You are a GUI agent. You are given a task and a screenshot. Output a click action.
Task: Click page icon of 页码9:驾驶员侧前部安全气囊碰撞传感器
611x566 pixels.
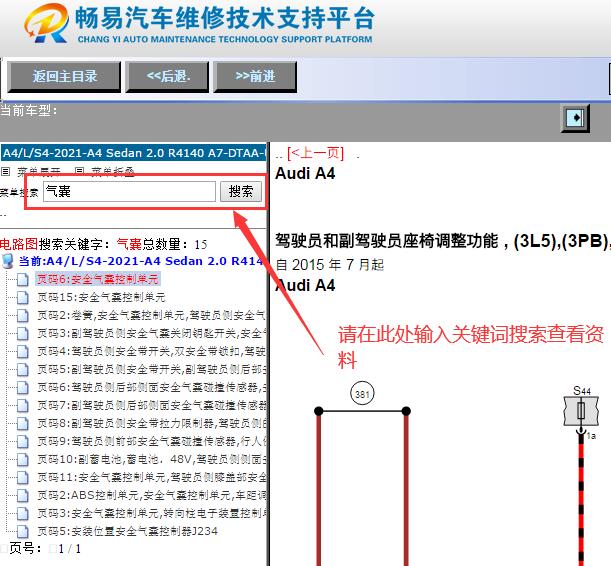(x=23, y=441)
